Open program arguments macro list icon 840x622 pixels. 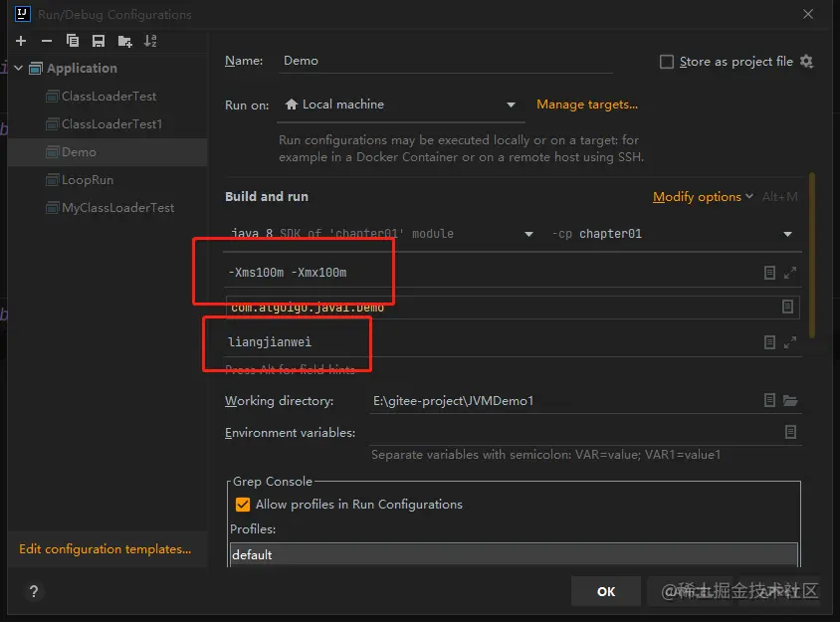tap(769, 342)
